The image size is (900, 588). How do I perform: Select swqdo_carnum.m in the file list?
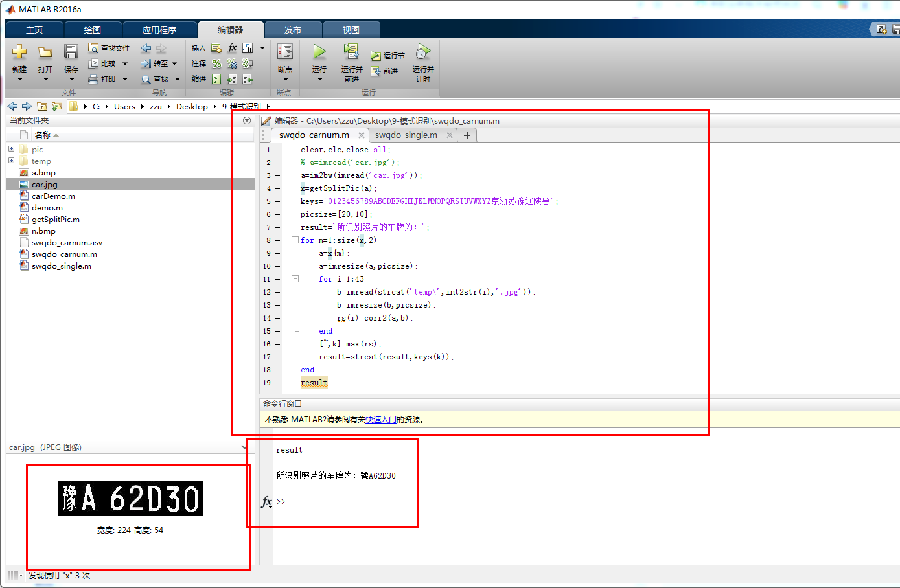point(65,254)
